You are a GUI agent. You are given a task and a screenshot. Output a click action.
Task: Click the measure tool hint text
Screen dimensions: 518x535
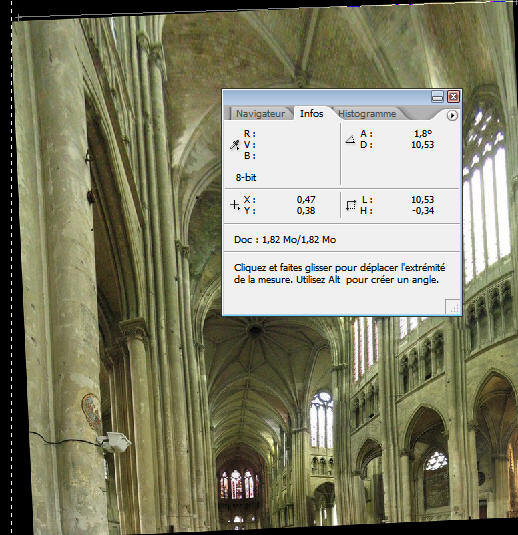coord(340,274)
